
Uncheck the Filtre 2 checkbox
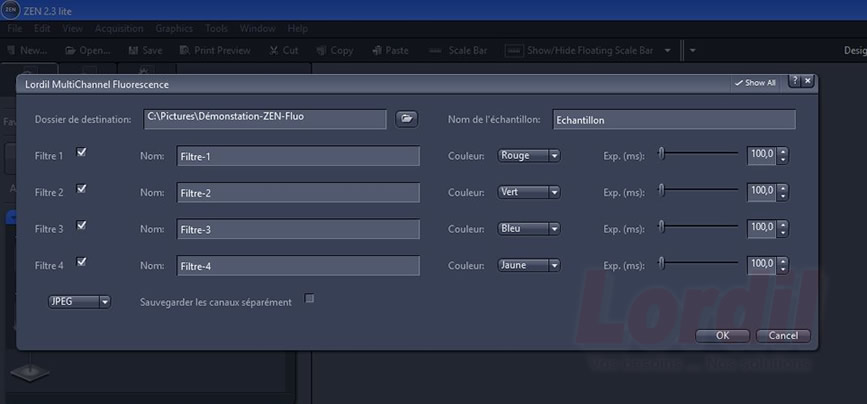coord(81,188)
